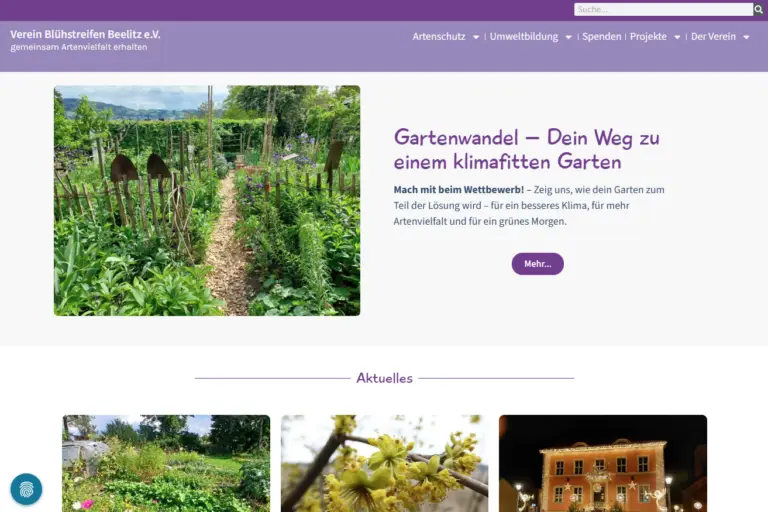Click the large garden path hero image
Image resolution: width=768 pixels, height=512 pixels.
tap(207, 201)
